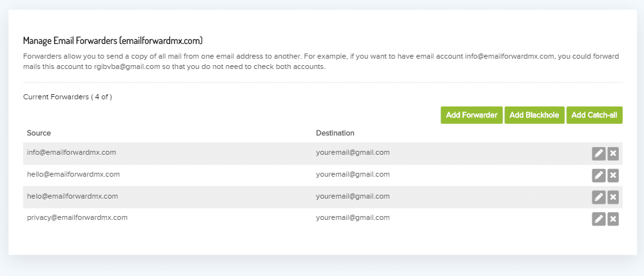Click the privacy@emailforwardmx.com source address
This screenshot has height=276, width=644.
tap(77, 218)
